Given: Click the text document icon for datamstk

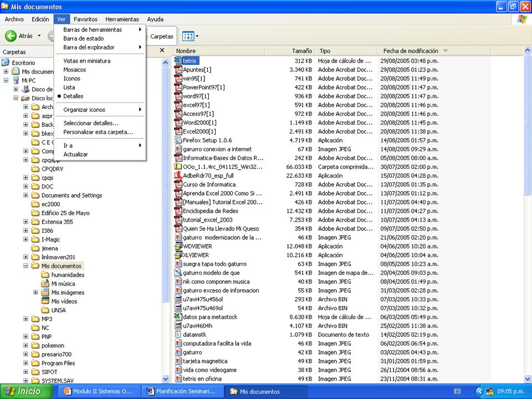Looking at the screenshot, I should point(178,334).
